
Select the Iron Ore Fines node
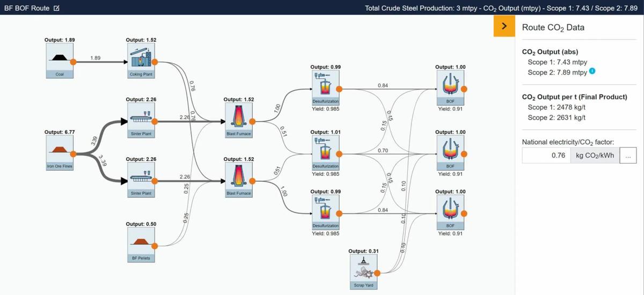point(60,153)
